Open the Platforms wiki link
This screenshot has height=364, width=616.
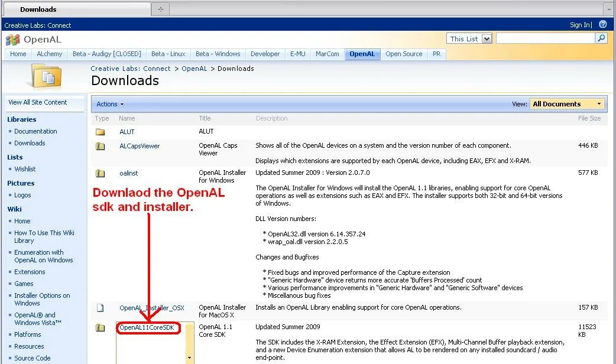point(28,334)
